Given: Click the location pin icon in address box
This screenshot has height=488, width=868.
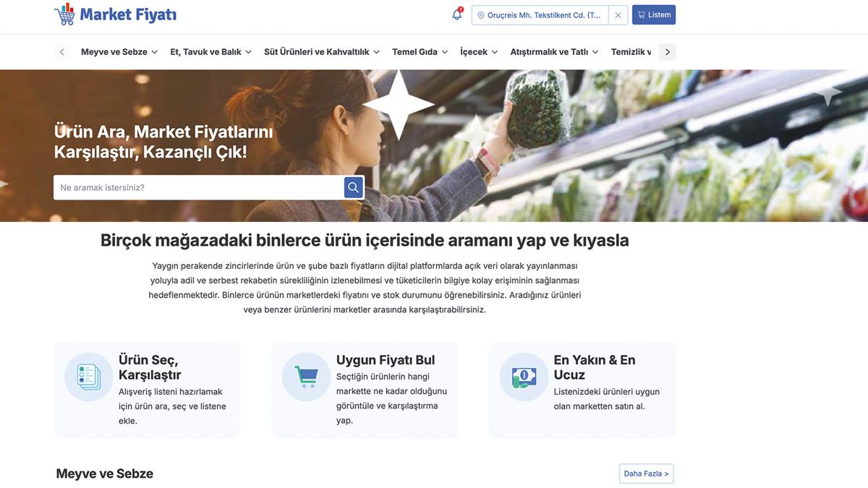Looking at the screenshot, I should coord(481,15).
